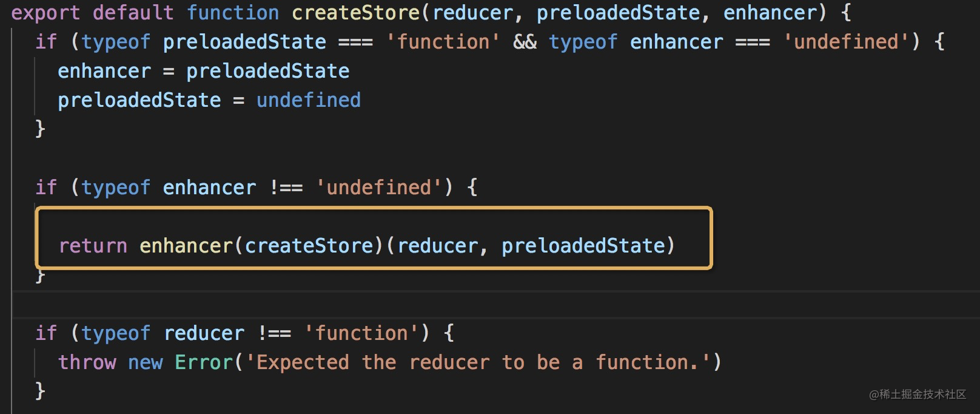Click the !== operator before 'undefined' string

[286, 188]
